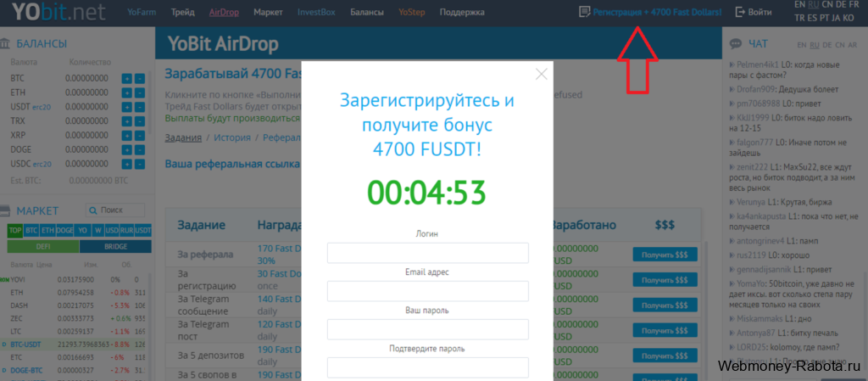Switch to the BRIDGE market tab
868x381 pixels.
(115, 246)
